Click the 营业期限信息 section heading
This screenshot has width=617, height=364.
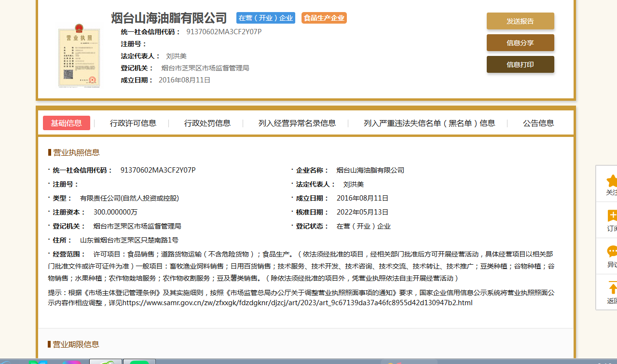coord(76,344)
